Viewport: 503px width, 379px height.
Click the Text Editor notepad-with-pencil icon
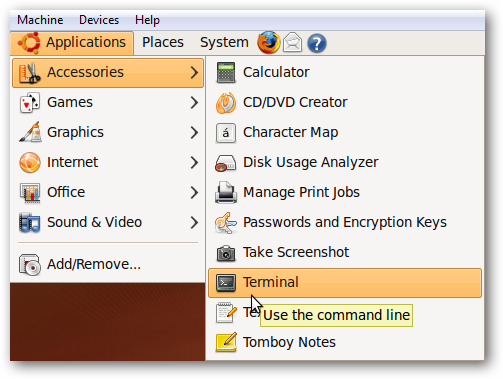[226, 312]
